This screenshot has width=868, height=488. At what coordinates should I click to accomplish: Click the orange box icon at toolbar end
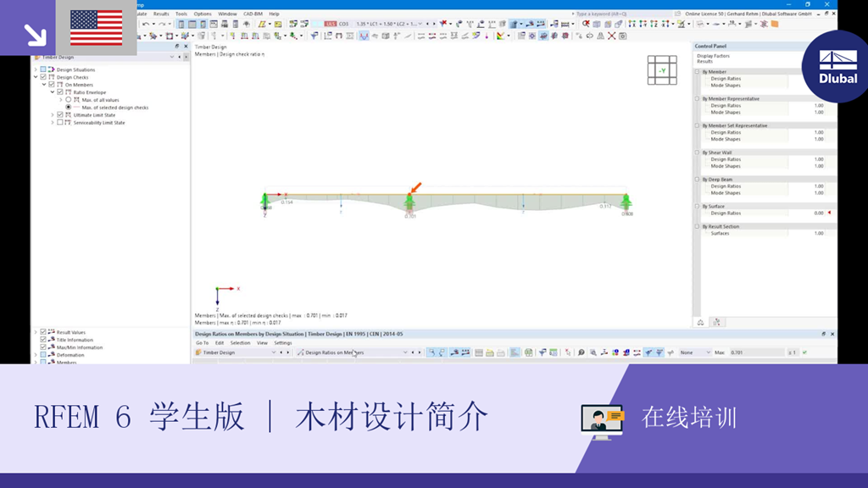tap(775, 24)
